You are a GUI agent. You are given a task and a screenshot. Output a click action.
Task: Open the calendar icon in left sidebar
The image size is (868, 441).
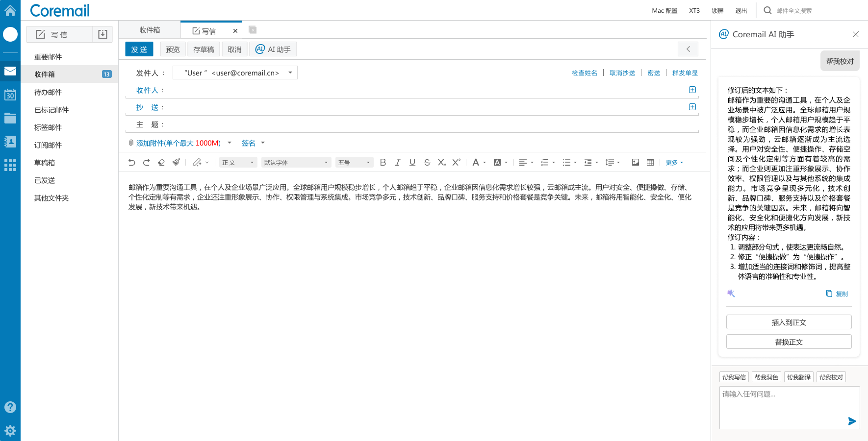(x=10, y=95)
